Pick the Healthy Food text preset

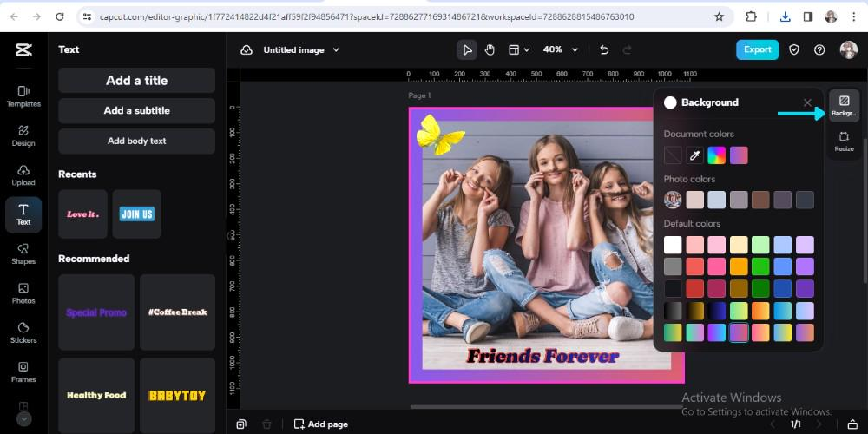click(96, 395)
